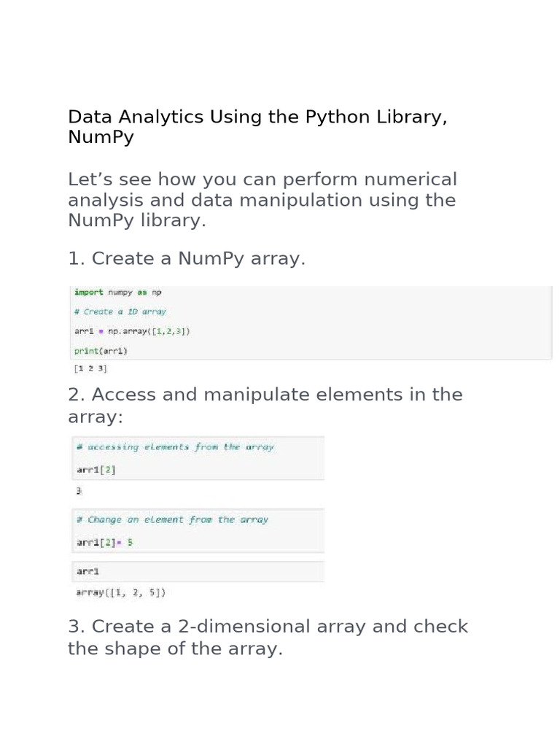Click the standalone 'arr1' code cell

(x=87, y=570)
